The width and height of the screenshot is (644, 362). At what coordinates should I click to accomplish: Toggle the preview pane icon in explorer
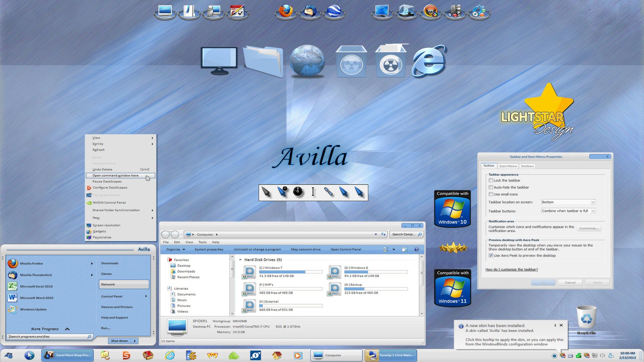click(405, 249)
